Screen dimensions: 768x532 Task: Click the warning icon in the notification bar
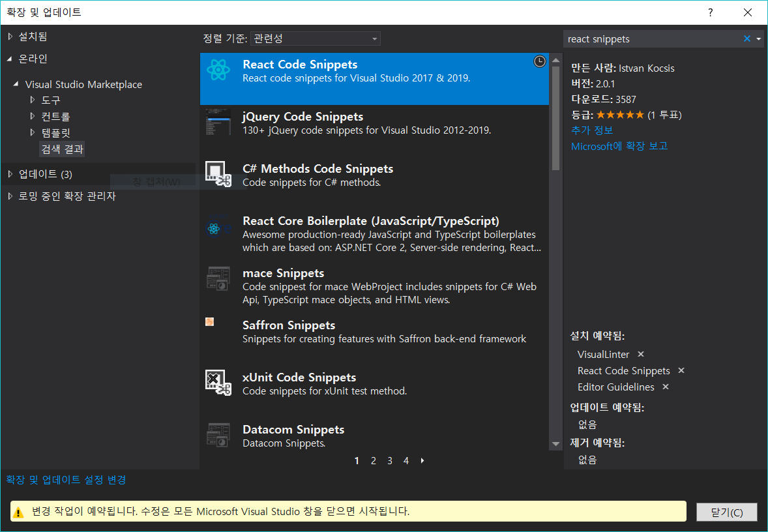(18, 512)
